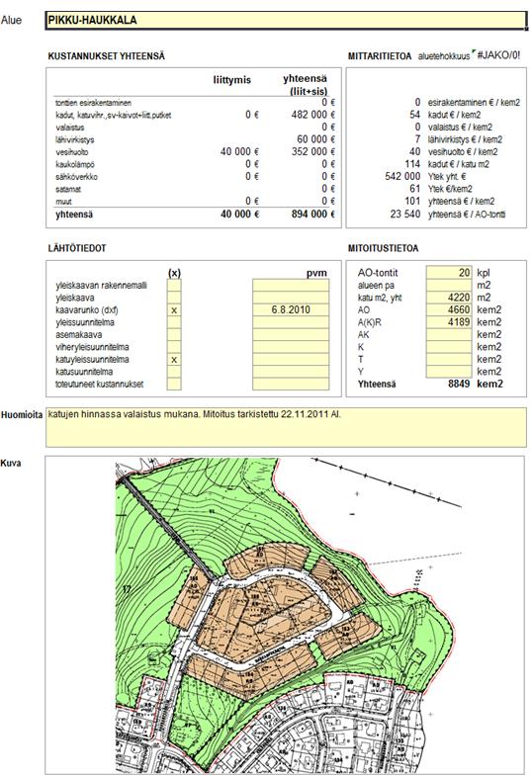Select the kaavarunko date cell 6.8.2010

pyautogui.click(x=291, y=310)
